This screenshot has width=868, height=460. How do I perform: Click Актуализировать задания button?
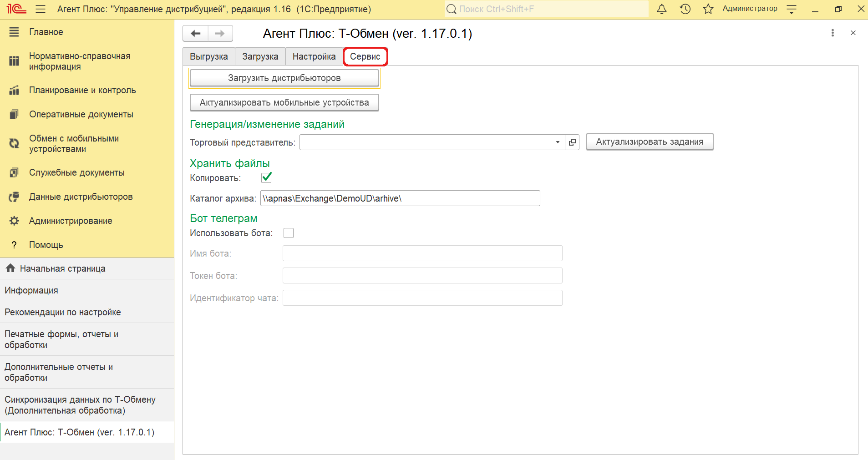pyautogui.click(x=650, y=142)
